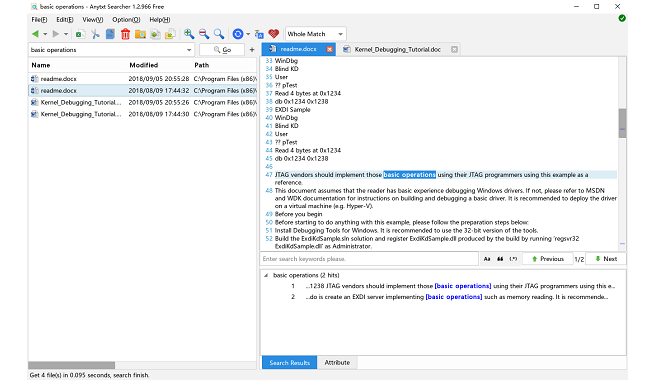Click line 49 Before you begin
Screen dimensions: 660x380
click(x=298, y=214)
